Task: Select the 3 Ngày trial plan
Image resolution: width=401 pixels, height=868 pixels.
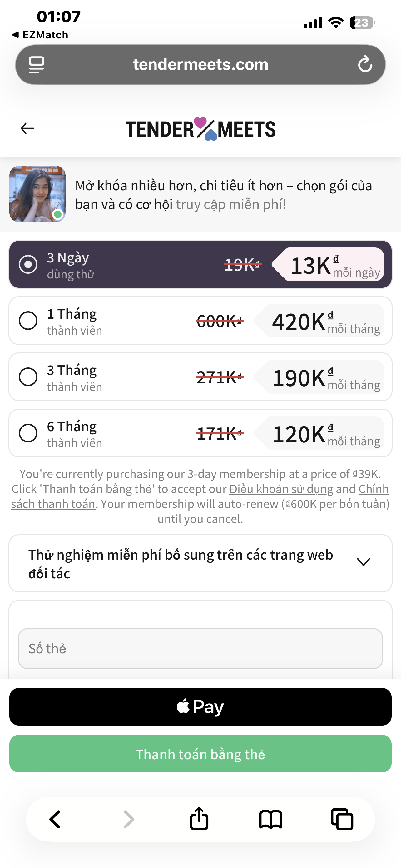Action: pos(28,264)
